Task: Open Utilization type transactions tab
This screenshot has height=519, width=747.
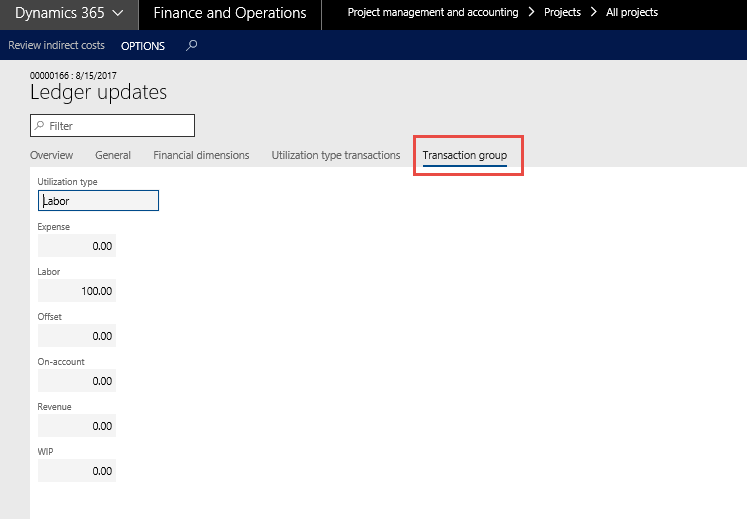Action: tap(336, 155)
